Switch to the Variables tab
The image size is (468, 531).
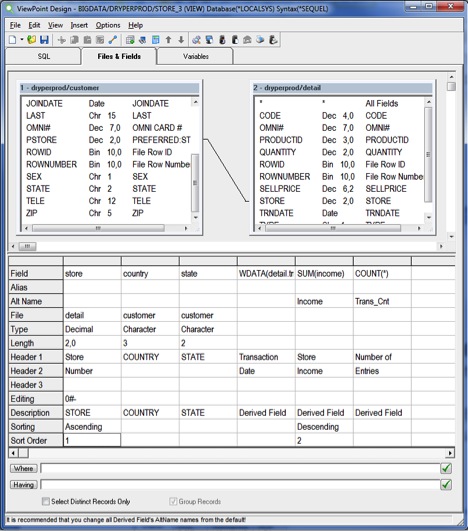196,57
